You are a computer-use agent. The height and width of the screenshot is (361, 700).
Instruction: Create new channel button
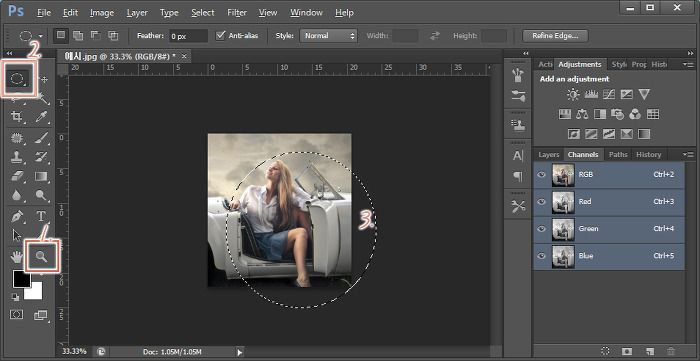pos(649,351)
